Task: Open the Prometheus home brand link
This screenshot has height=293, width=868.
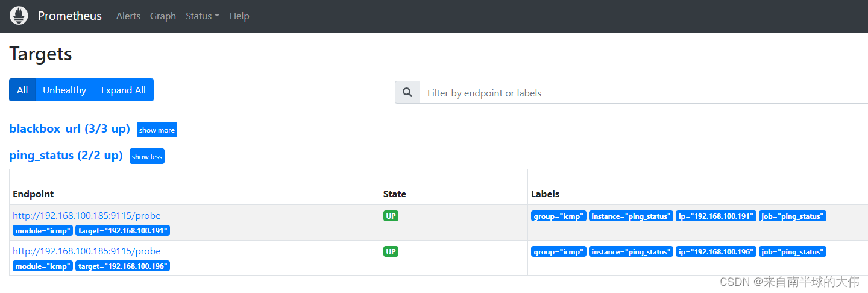Action: pyautogui.click(x=70, y=16)
